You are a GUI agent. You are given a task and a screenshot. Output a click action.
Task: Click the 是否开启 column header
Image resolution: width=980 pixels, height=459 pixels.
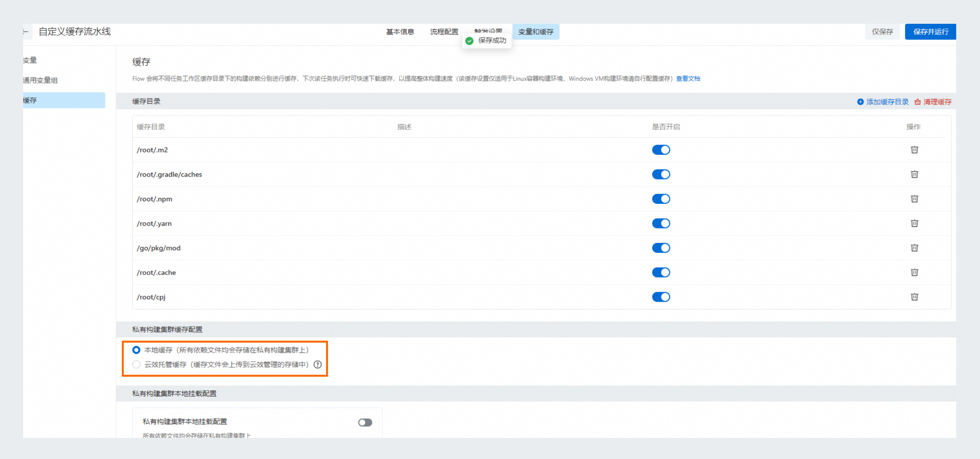[x=666, y=127]
